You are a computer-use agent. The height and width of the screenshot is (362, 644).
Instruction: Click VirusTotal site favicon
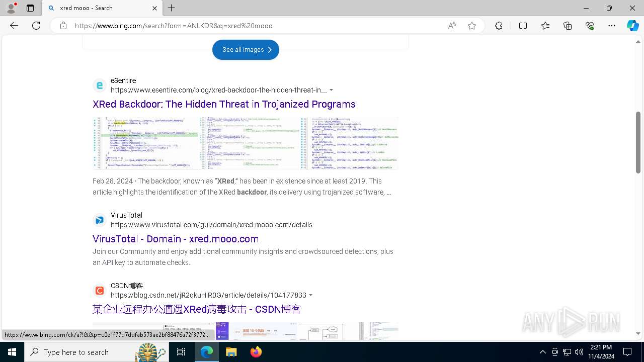pos(100,220)
